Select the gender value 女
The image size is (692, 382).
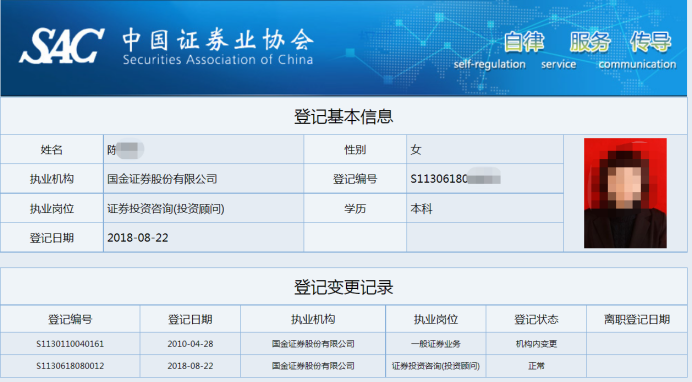[416, 150]
